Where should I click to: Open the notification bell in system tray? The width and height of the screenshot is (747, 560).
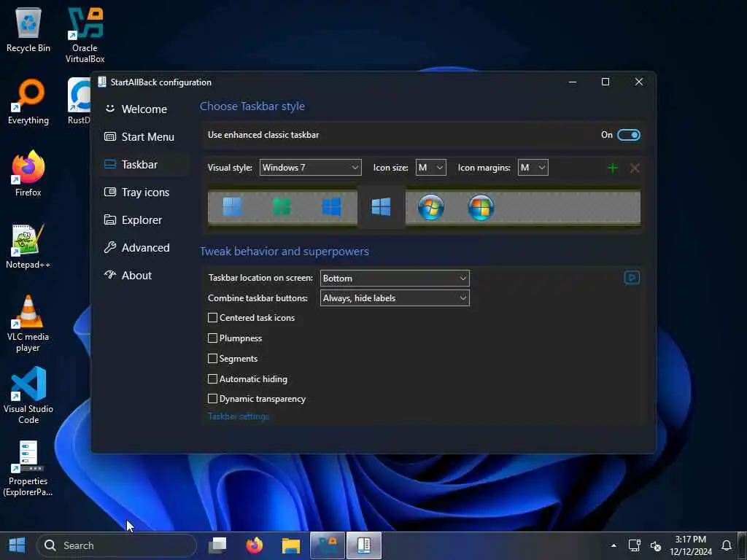(727, 545)
